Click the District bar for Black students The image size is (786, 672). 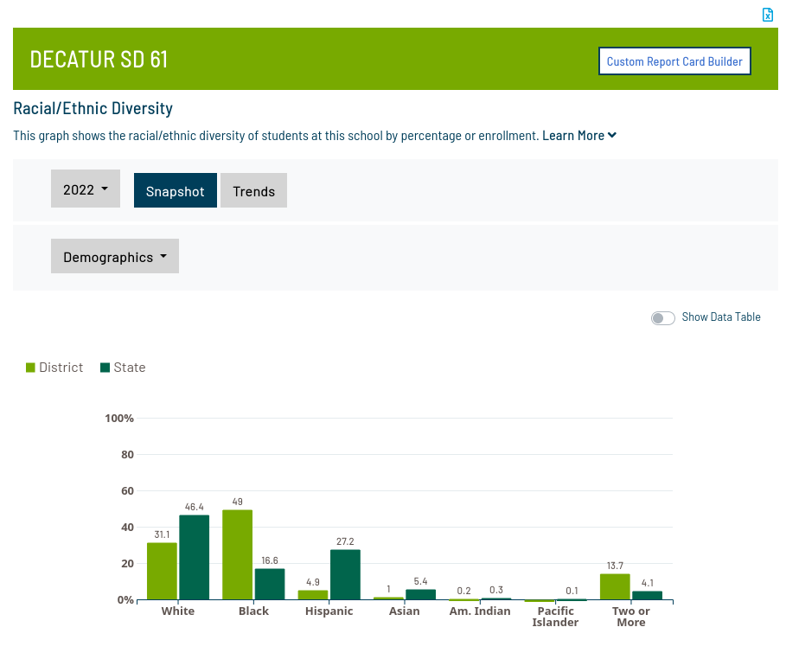click(x=237, y=554)
